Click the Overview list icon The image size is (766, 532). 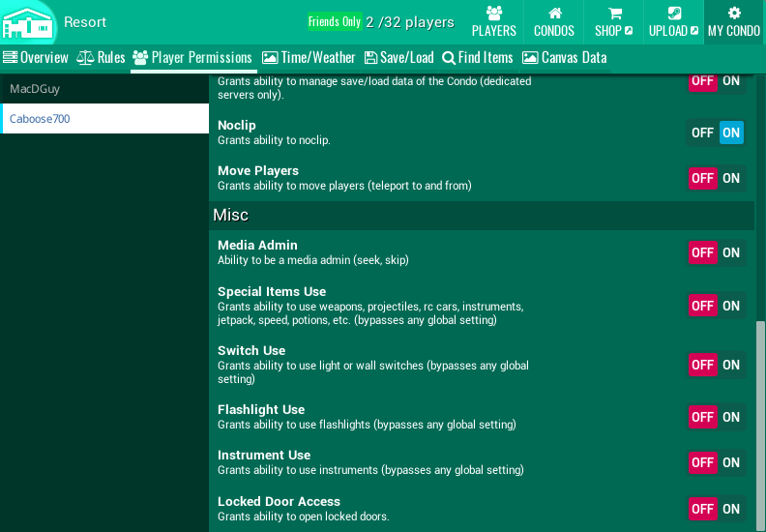pos(10,57)
